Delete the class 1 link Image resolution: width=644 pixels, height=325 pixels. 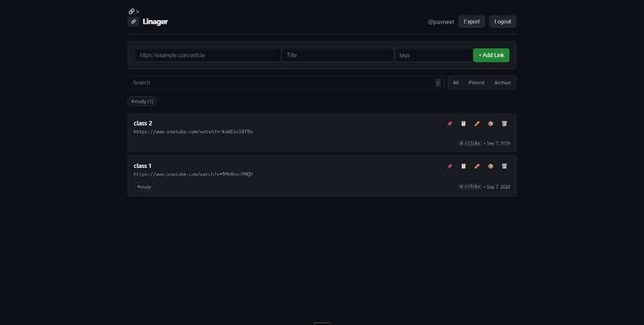tap(504, 166)
